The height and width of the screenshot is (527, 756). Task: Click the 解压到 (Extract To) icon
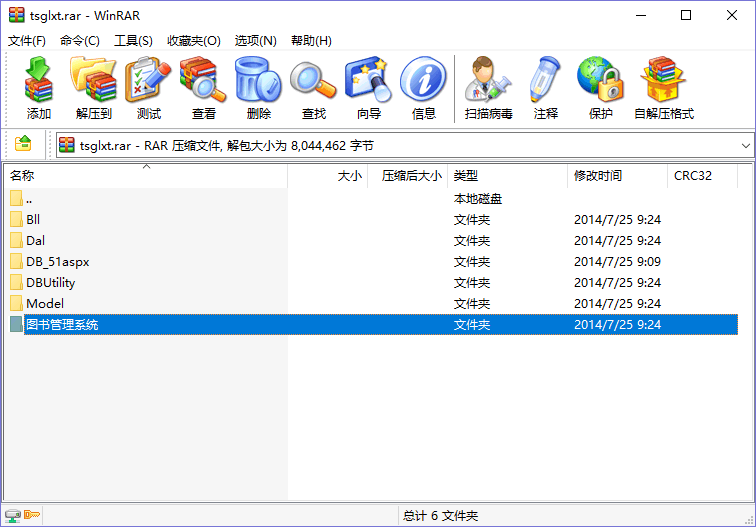pos(94,87)
